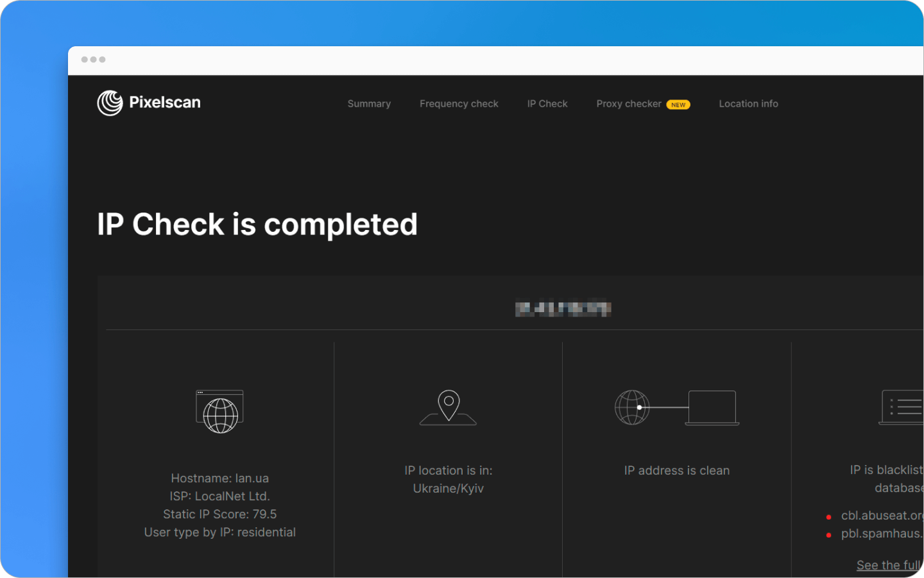Click the pbl.spamhaus blacklist entry

(882, 534)
